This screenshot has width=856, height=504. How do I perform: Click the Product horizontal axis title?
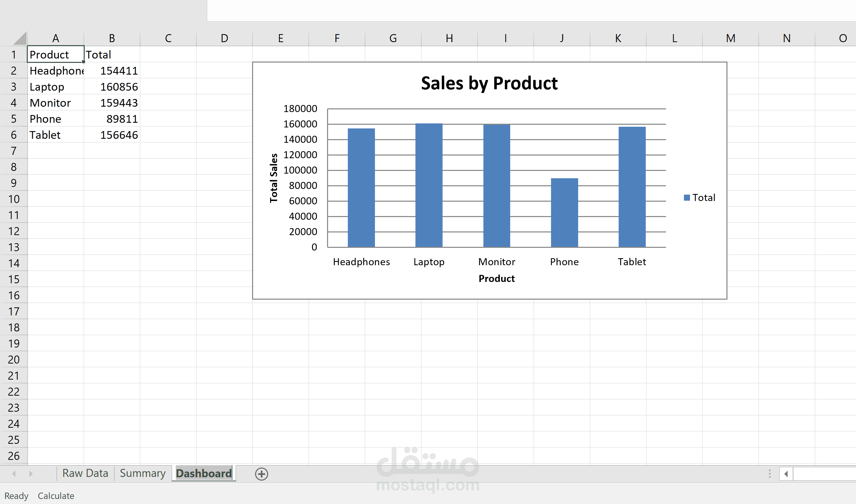click(496, 279)
